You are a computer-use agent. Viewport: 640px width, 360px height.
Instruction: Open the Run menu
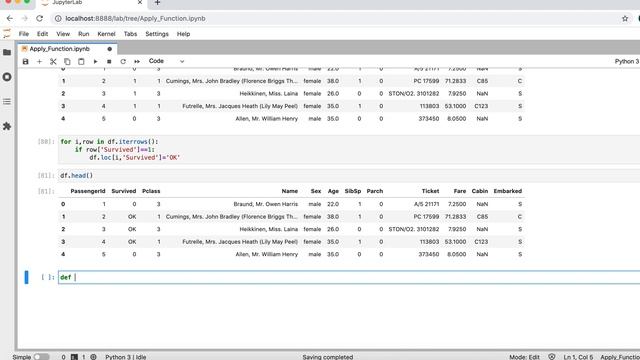pos(84,34)
